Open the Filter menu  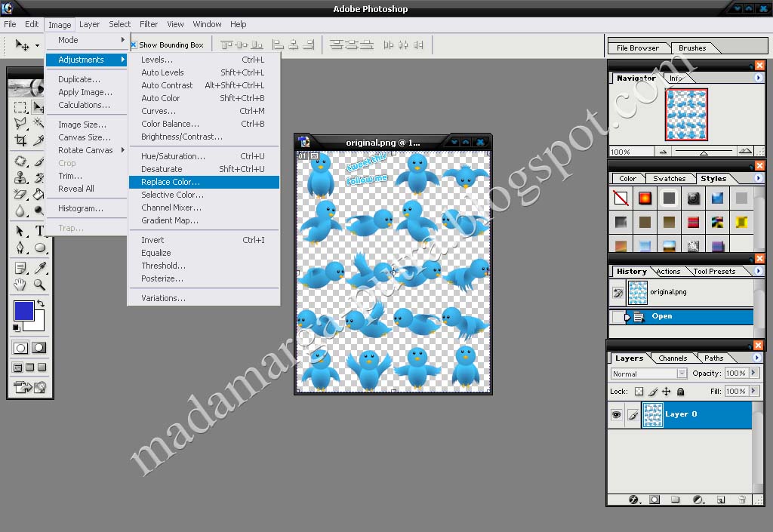pos(149,24)
